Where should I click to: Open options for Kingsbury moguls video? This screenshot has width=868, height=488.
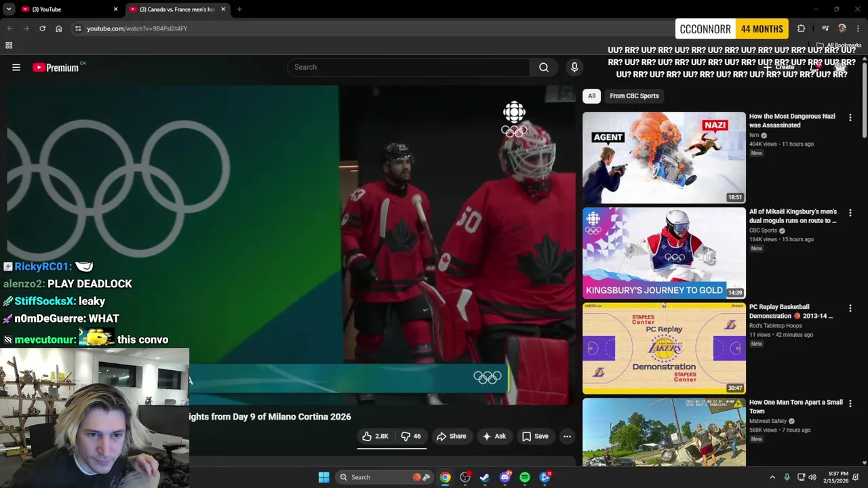[x=850, y=213]
